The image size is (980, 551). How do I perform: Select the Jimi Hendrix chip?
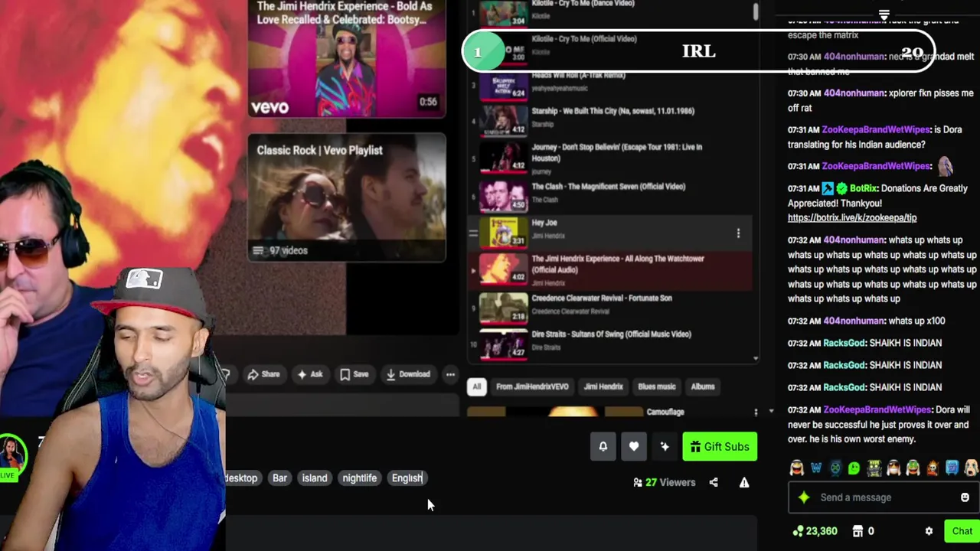tap(603, 386)
